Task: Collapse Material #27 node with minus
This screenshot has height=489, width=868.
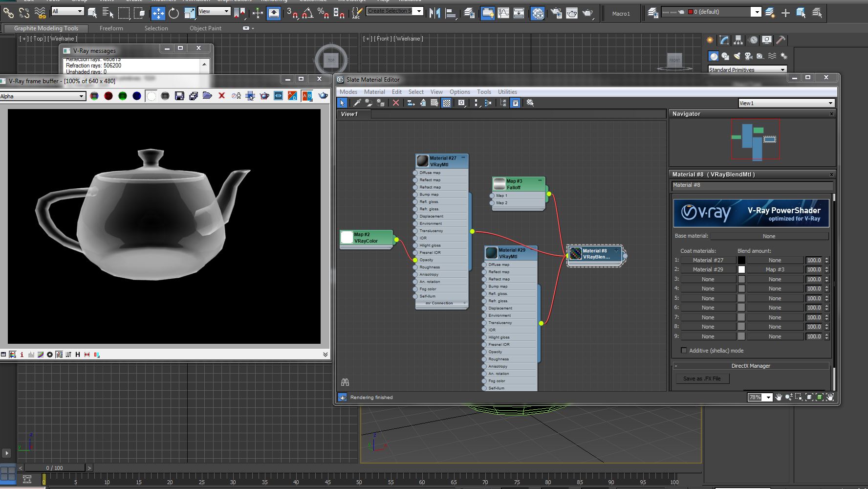Action: click(463, 157)
